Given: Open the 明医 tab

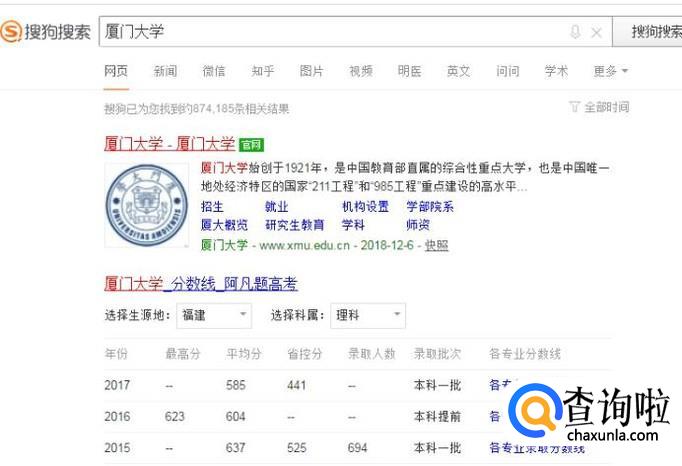Looking at the screenshot, I should click(x=410, y=71).
